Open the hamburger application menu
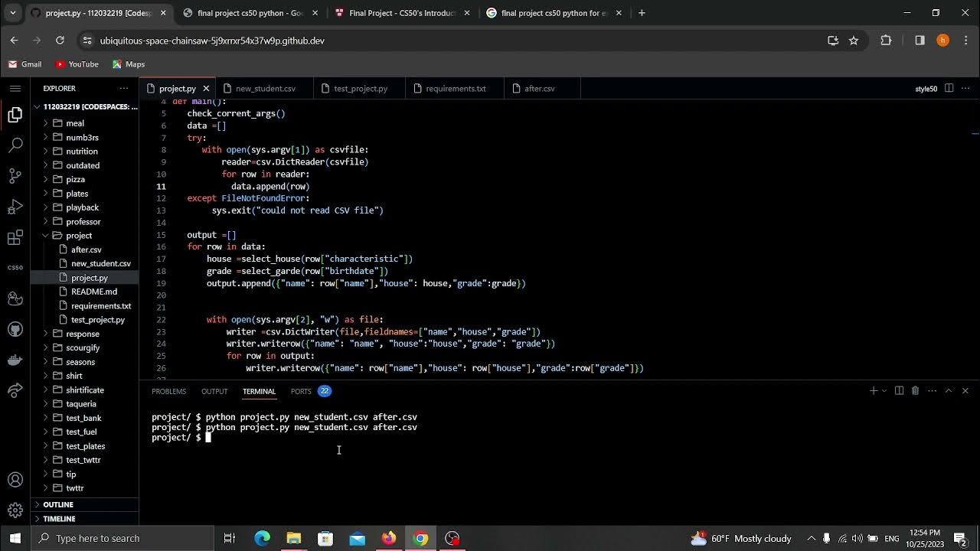980x551 pixels. (x=15, y=88)
